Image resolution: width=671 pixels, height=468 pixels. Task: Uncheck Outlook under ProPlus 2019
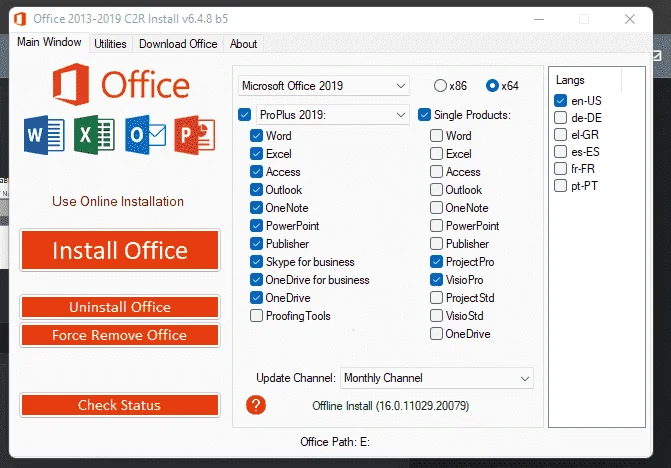(x=256, y=190)
